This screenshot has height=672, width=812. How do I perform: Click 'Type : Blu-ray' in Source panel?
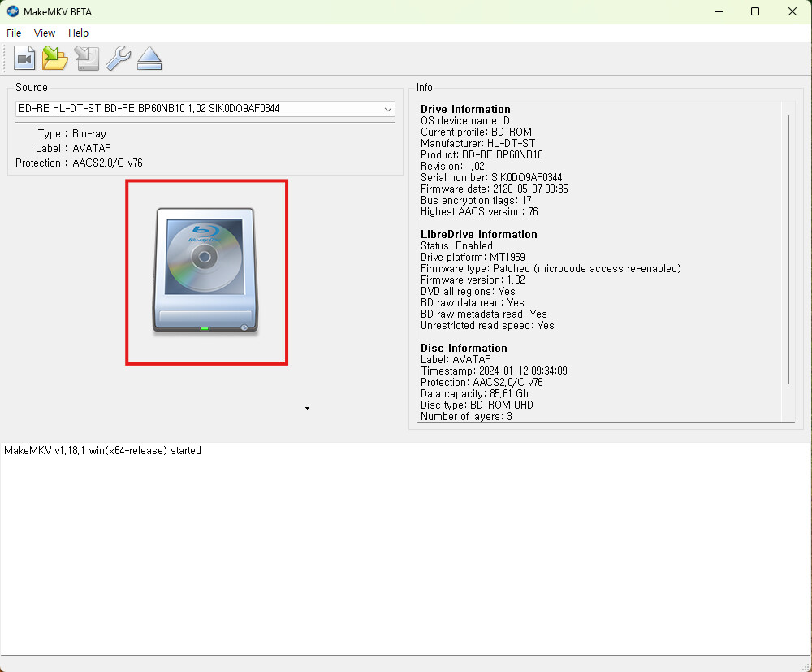click(x=72, y=134)
